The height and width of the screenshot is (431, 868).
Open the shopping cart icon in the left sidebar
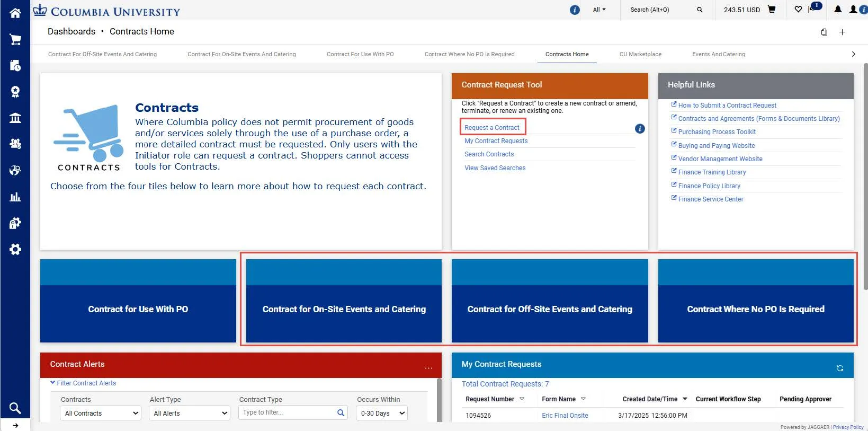point(15,39)
